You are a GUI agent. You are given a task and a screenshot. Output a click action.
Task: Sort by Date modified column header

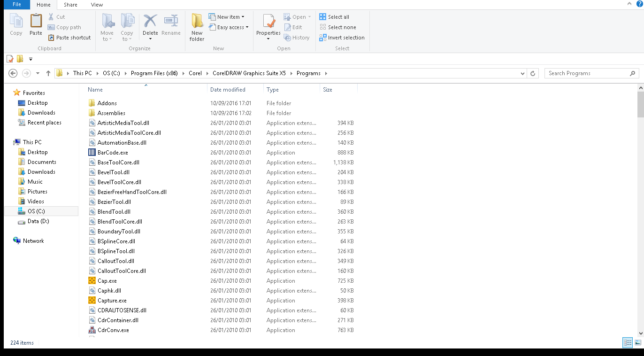(228, 90)
